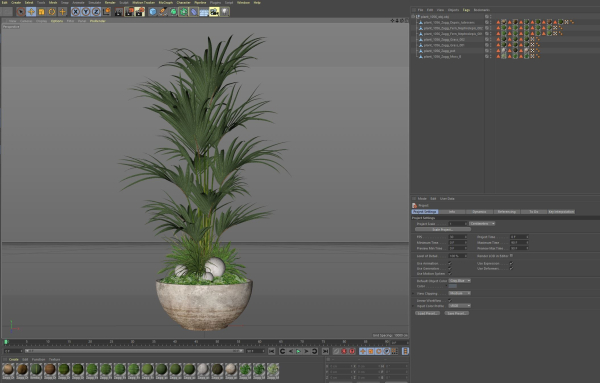
Task: Open Edit Render Settings icon
Action: [x=140, y=12]
